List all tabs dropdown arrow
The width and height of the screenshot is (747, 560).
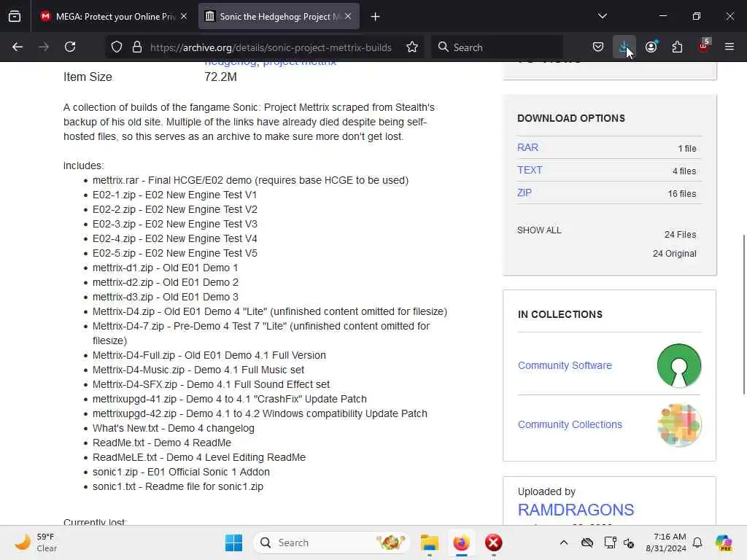coord(603,16)
